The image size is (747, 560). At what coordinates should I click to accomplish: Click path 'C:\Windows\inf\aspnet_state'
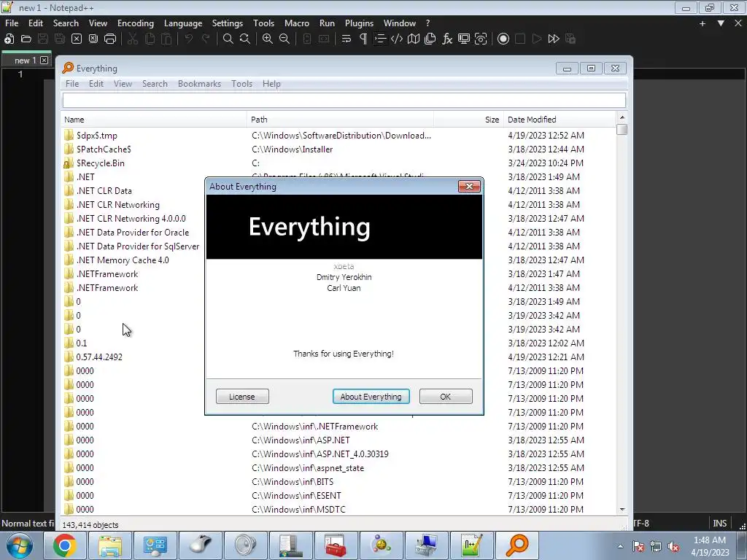point(308,467)
